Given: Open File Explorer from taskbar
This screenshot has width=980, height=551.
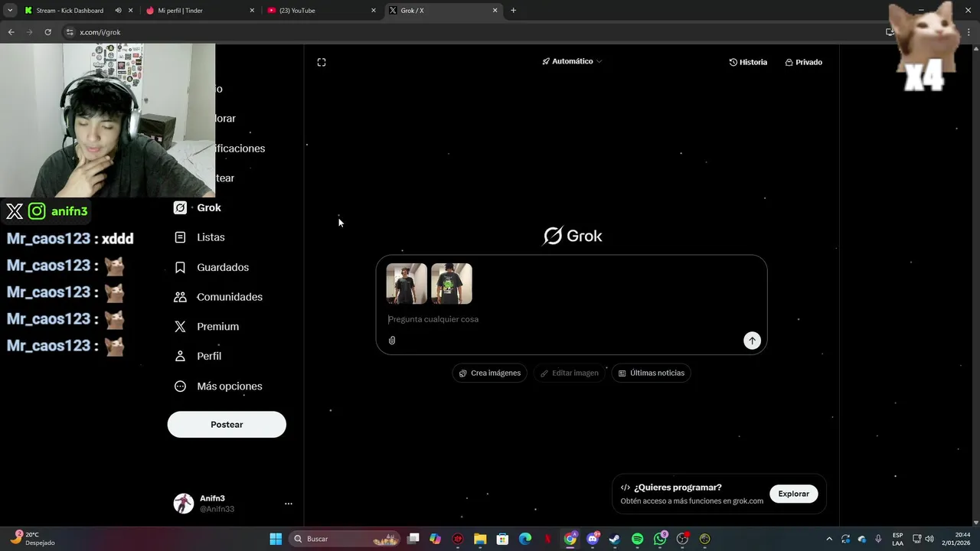Looking at the screenshot, I should 480,539.
